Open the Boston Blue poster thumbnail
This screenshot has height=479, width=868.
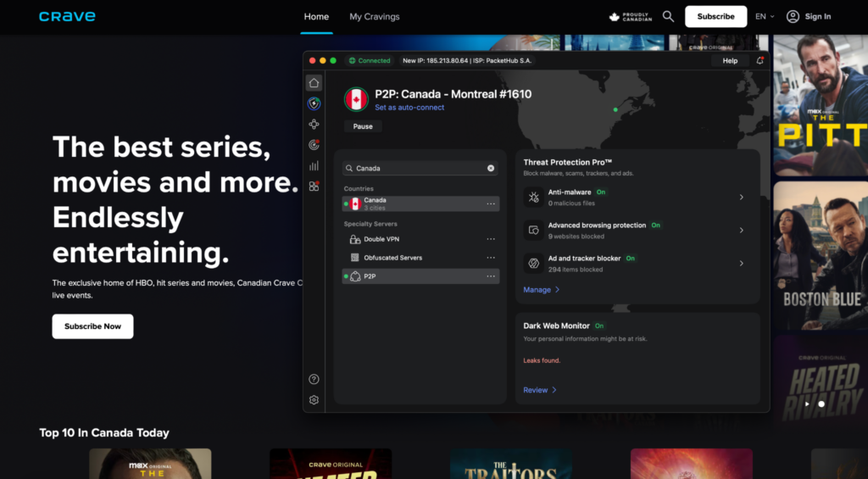coord(821,255)
